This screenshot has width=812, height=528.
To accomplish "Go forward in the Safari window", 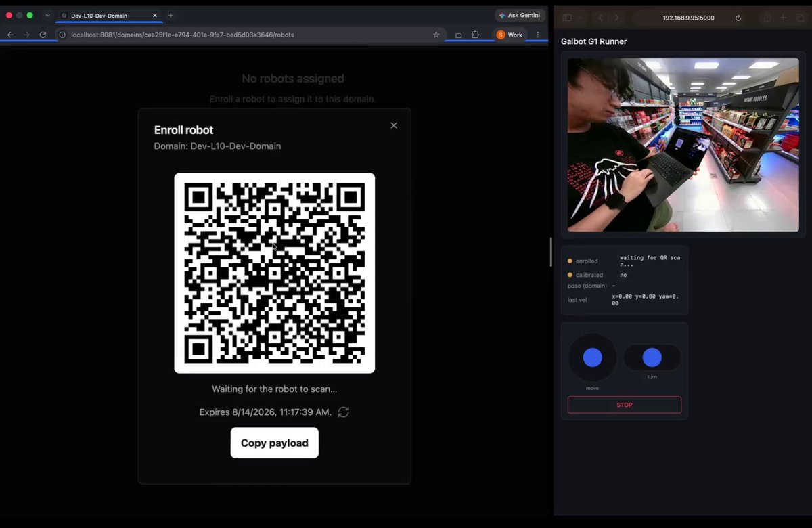I will point(616,18).
